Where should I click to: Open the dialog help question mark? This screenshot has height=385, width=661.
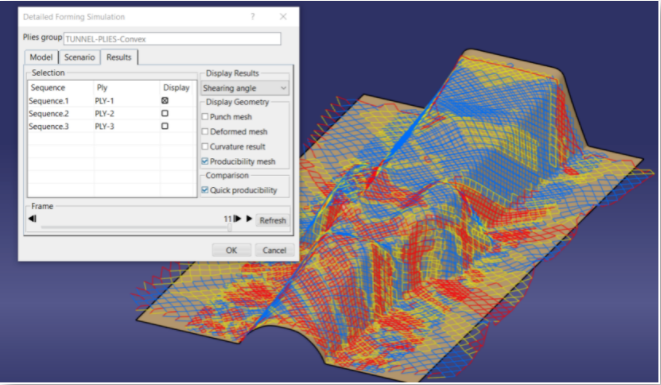[x=253, y=16]
